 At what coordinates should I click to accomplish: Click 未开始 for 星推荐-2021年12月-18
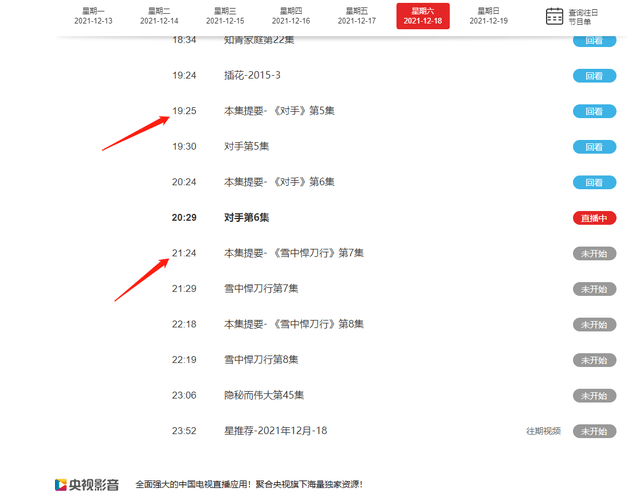[594, 431]
